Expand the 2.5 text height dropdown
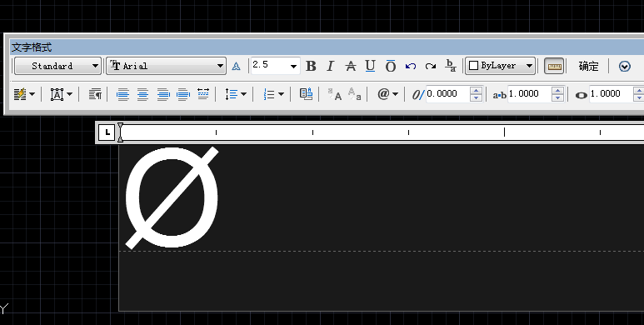This screenshot has width=644, height=325. click(x=293, y=66)
